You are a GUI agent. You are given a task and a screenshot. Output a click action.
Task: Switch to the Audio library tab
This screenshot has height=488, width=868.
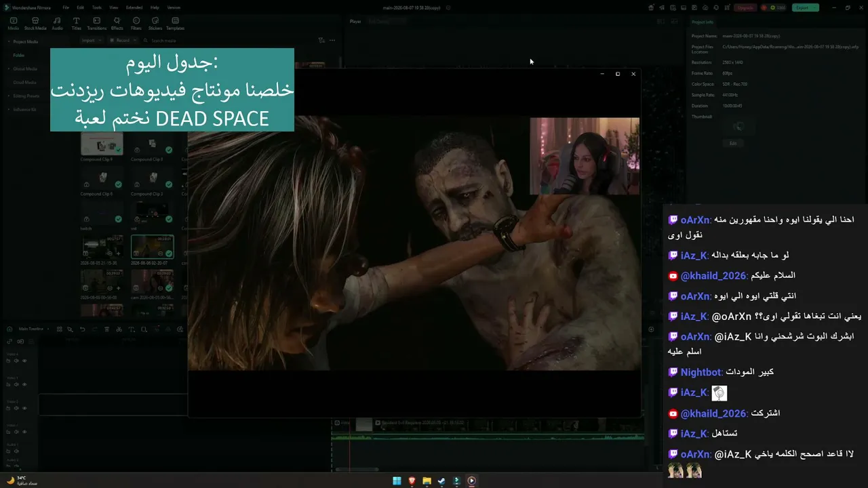(58, 24)
